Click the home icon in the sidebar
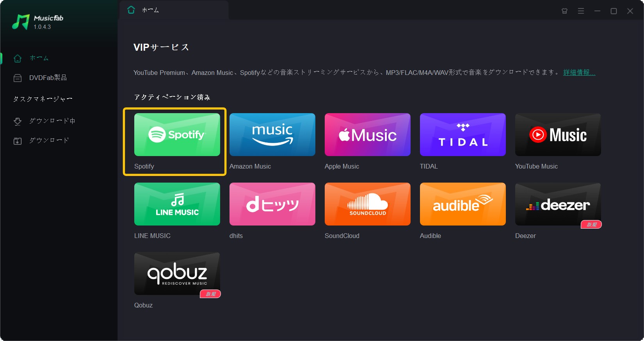The image size is (644, 341). 18,59
